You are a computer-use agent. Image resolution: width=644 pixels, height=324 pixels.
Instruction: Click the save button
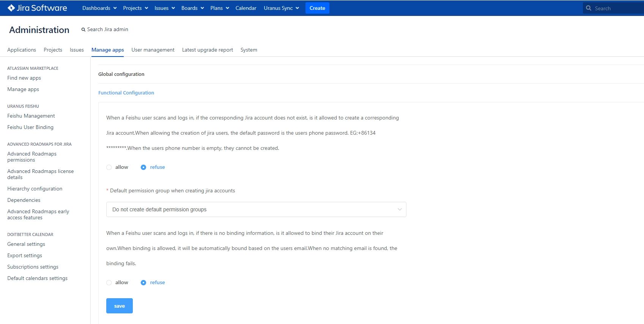point(120,306)
